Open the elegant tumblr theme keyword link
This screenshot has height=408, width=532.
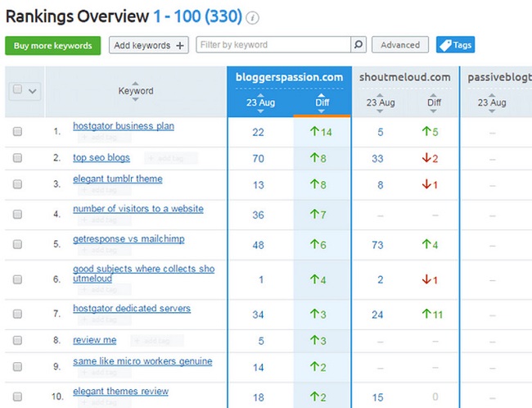click(118, 179)
